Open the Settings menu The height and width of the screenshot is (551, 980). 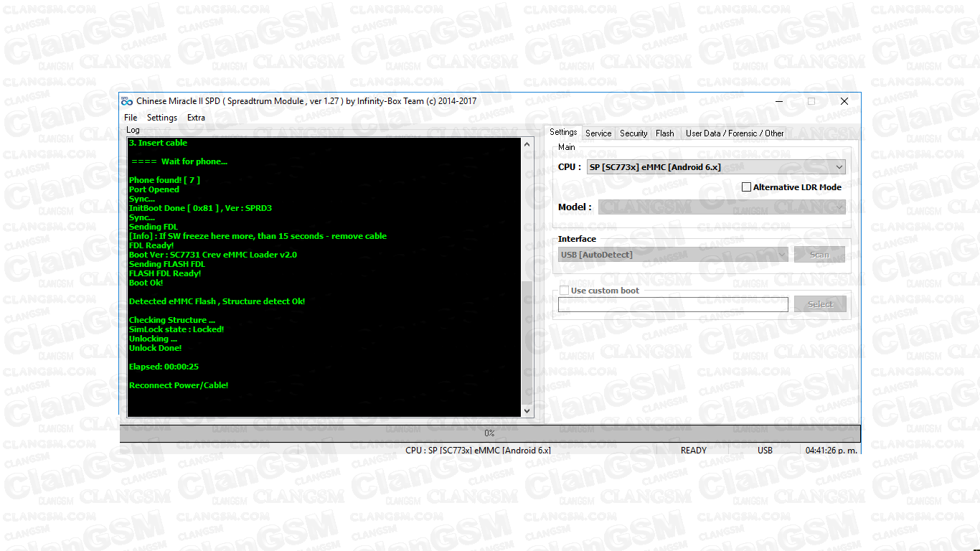162,118
